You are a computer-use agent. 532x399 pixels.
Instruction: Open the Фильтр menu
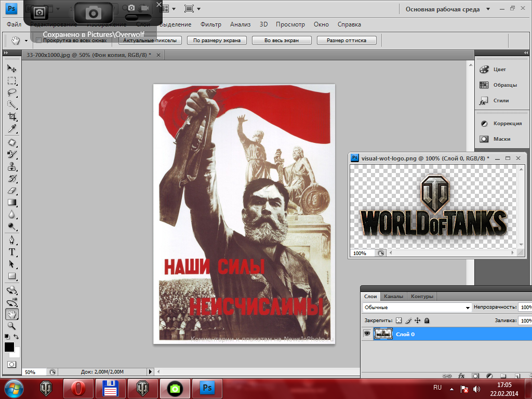(211, 24)
